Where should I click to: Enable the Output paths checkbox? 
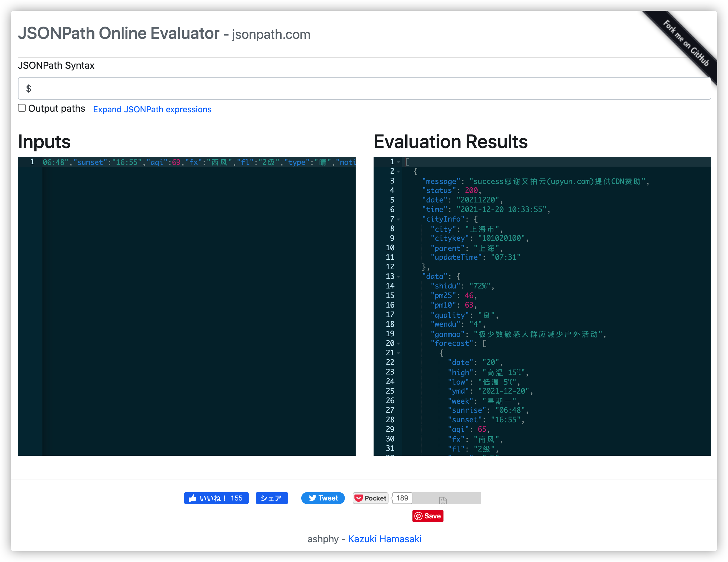point(22,108)
